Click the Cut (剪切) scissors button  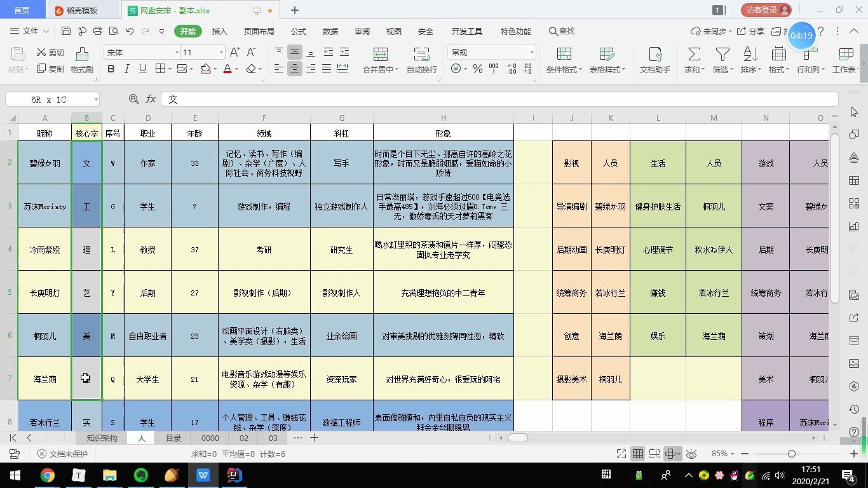click(50, 52)
